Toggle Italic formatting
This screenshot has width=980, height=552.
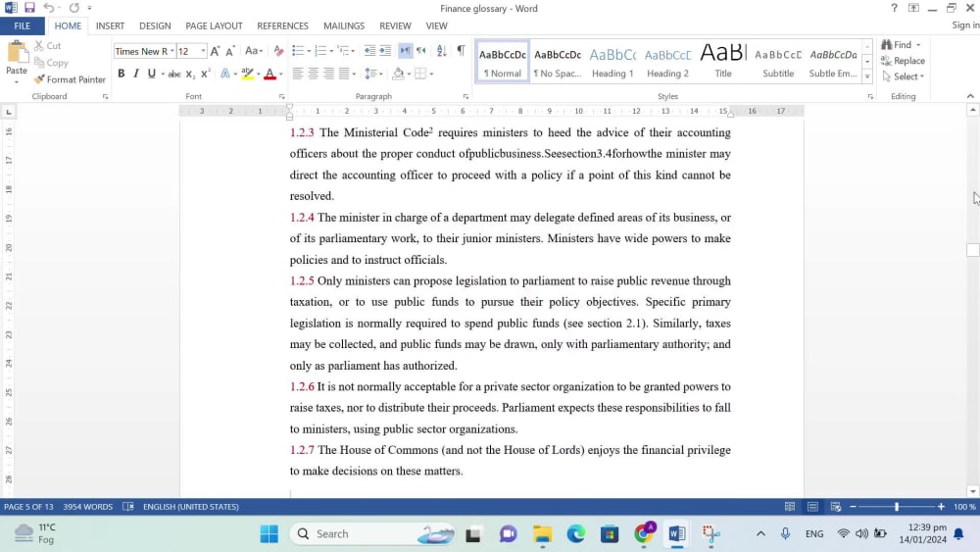[136, 74]
